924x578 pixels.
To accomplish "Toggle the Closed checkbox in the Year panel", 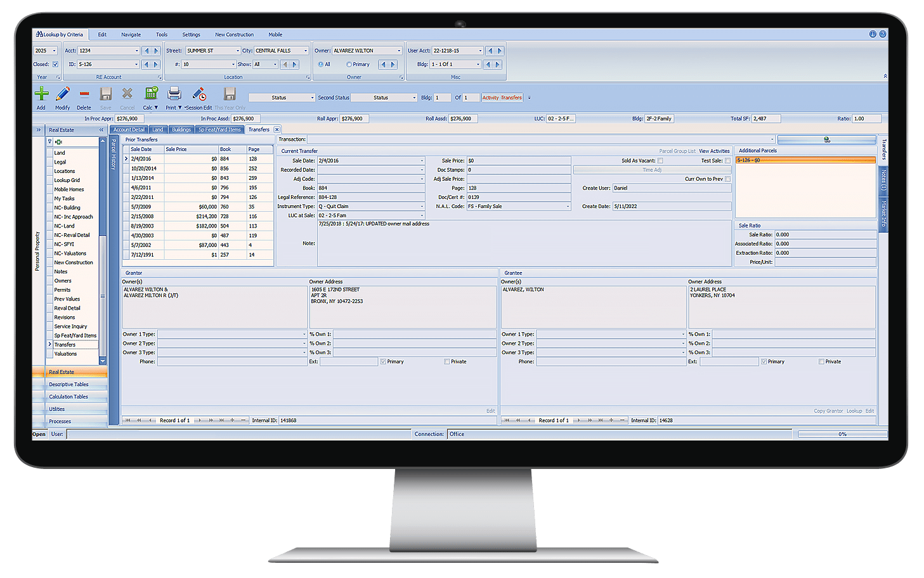I will (x=56, y=64).
